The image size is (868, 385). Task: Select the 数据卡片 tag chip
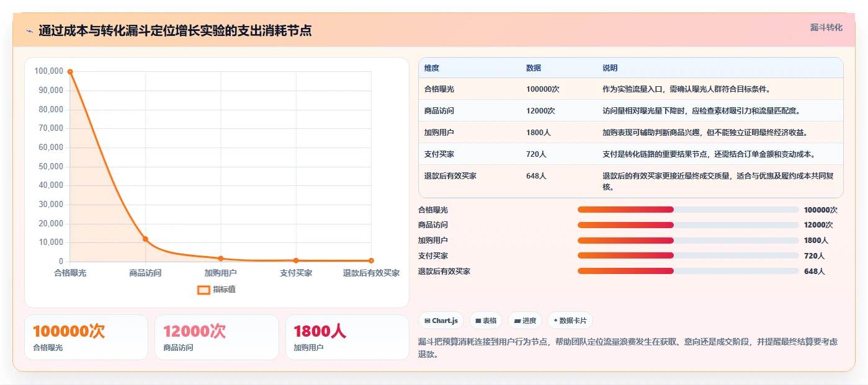[570, 321]
